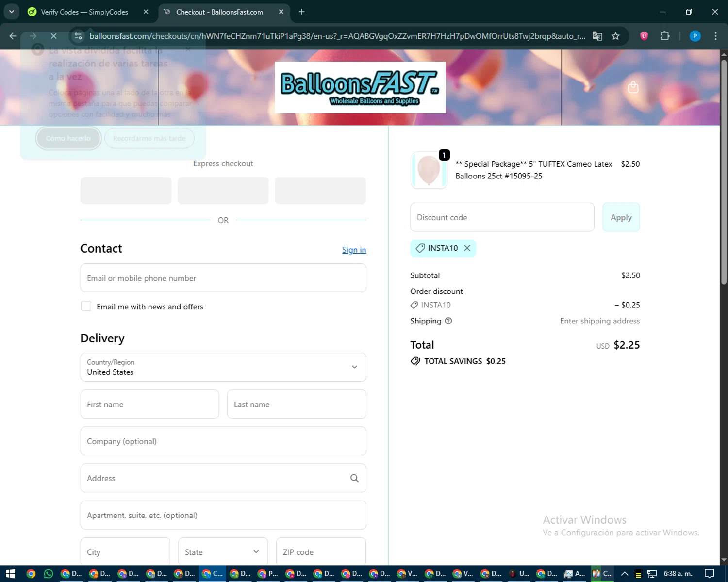Click the shipping help question mark icon

coord(448,321)
